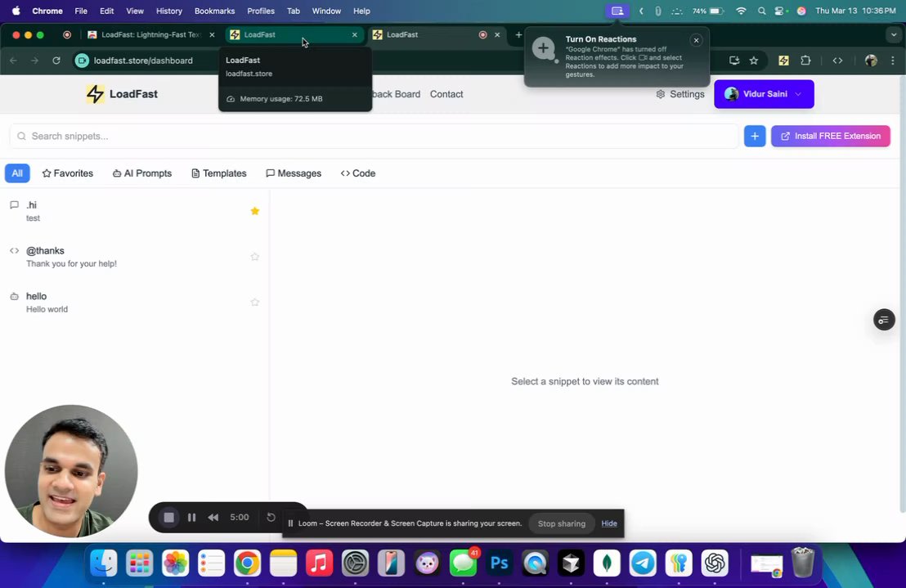The width and height of the screenshot is (906, 588).
Task: Restart the Loom recording
Action: click(271, 518)
